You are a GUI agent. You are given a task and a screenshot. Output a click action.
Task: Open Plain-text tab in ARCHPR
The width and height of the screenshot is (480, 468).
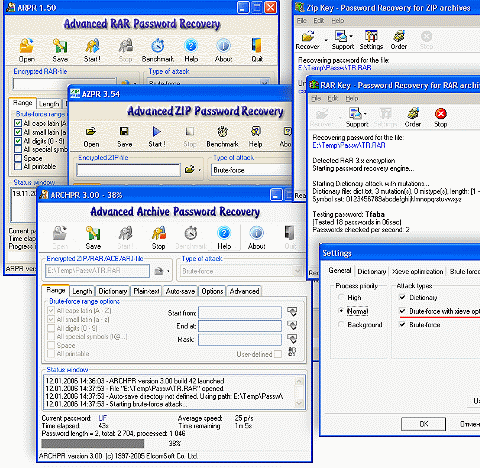pos(146,291)
